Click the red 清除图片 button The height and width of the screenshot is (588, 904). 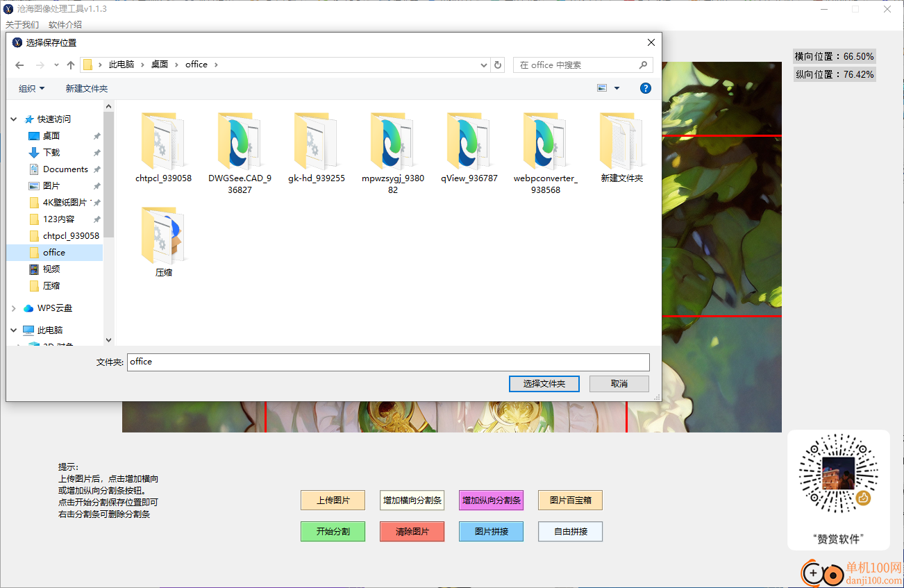(412, 532)
